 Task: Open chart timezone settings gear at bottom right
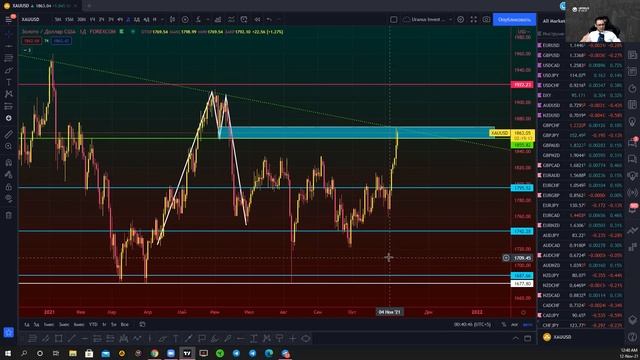pos(523,312)
